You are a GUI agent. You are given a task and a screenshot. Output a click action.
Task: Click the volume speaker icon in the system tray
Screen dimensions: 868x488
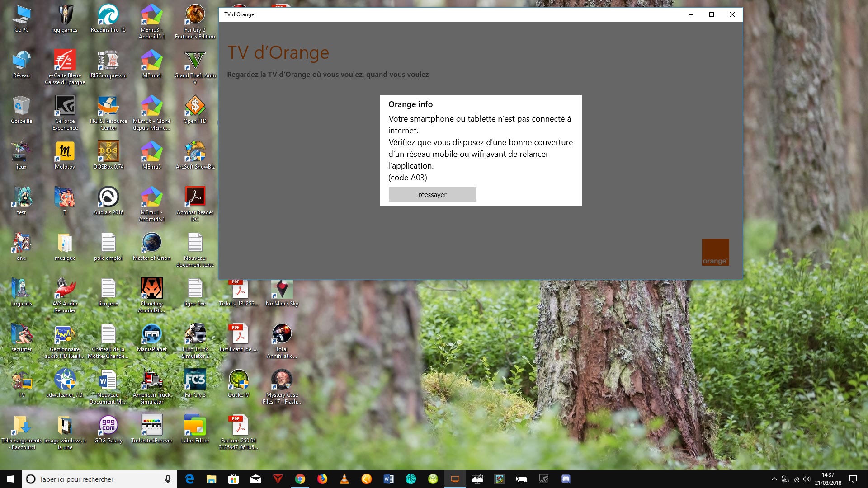point(807,479)
